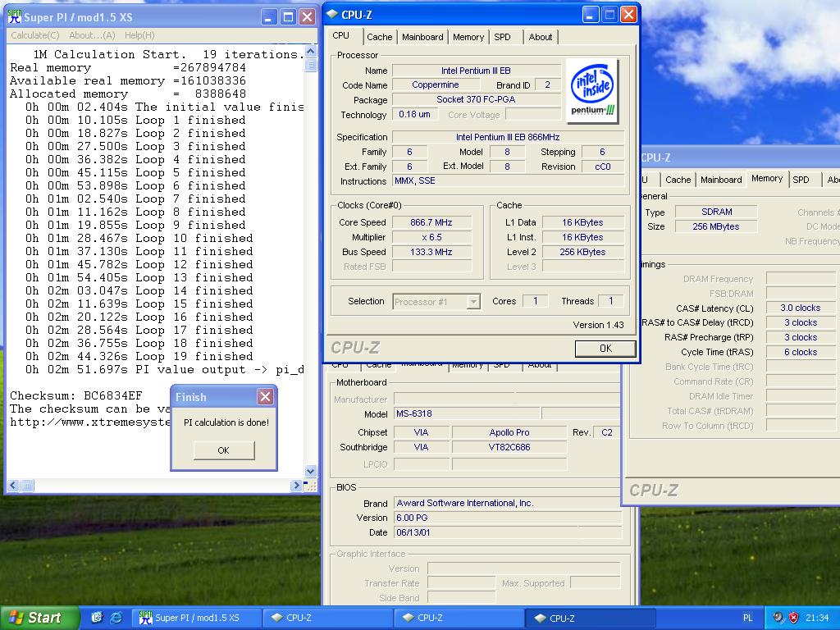The width and height of the screenshot is (840, 630).
Task: Open Mainboard tab in the background memory CPU-Z
Action: click(x=721, y=180)
